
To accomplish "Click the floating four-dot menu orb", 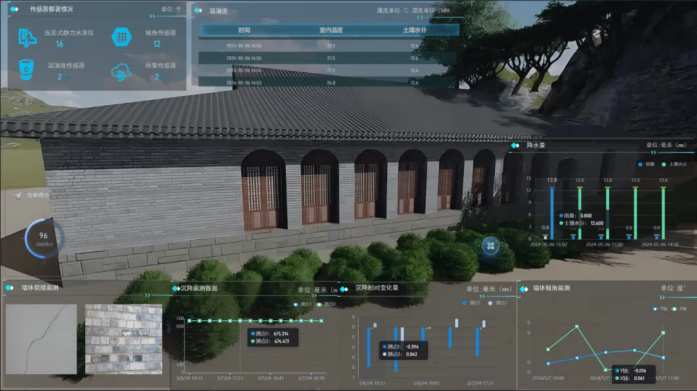I will [x=490, y=246].
